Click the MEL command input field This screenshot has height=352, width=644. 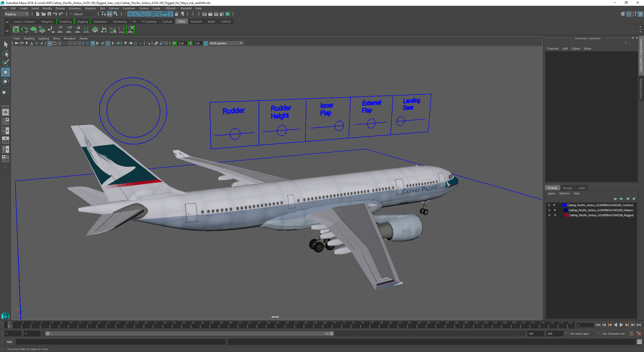click(x=121, y=342)
